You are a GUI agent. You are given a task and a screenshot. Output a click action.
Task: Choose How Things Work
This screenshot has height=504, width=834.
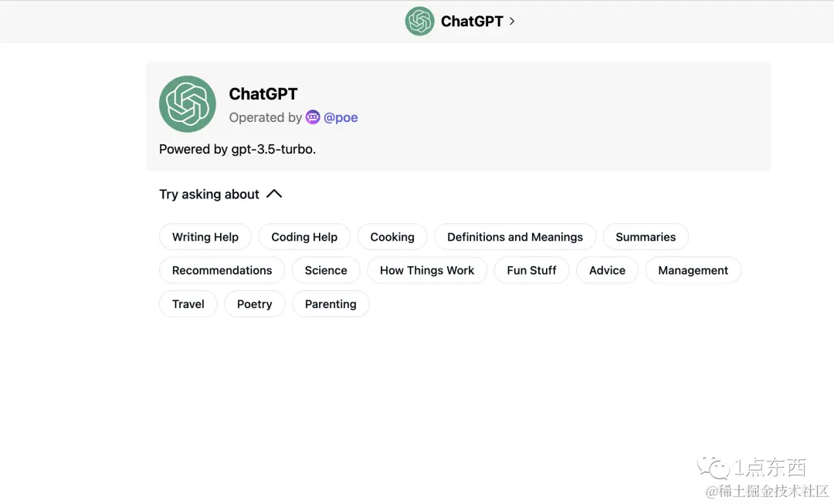coord(427,270)
